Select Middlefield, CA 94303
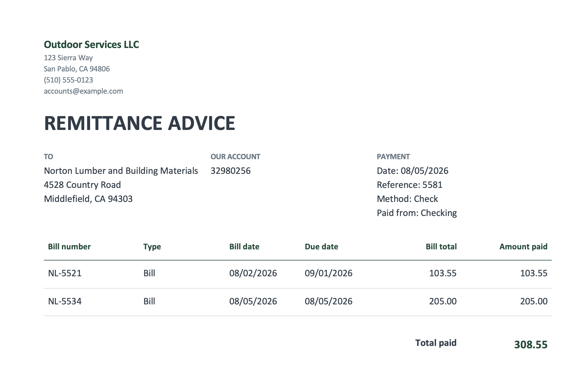 (88, 199)
